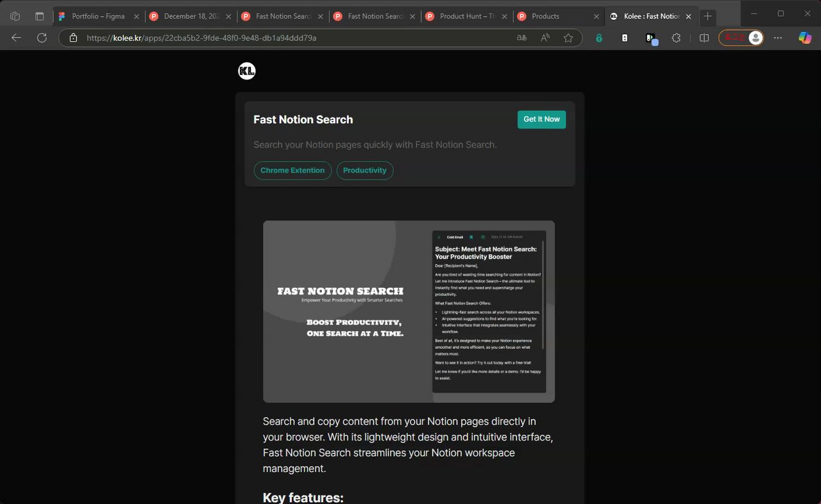The image size is (821, 504).
Task: Open the extension with blue badge
Action: pyautogui.click(x=652, y=38)
